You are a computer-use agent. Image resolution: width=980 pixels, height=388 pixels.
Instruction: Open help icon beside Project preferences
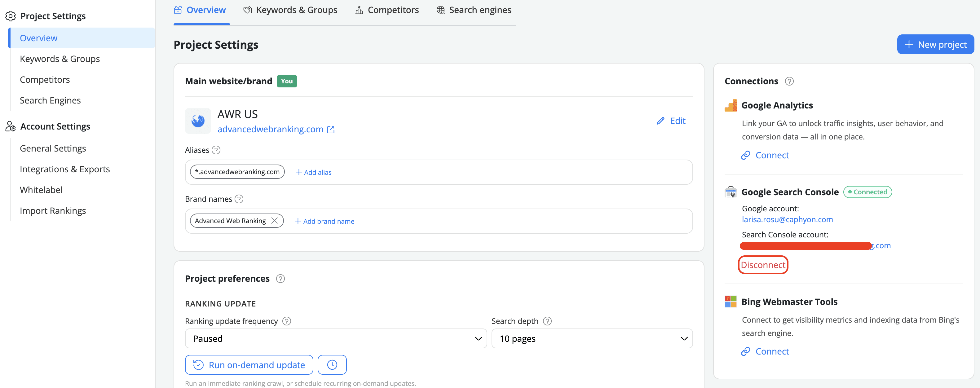pos(280,279)
